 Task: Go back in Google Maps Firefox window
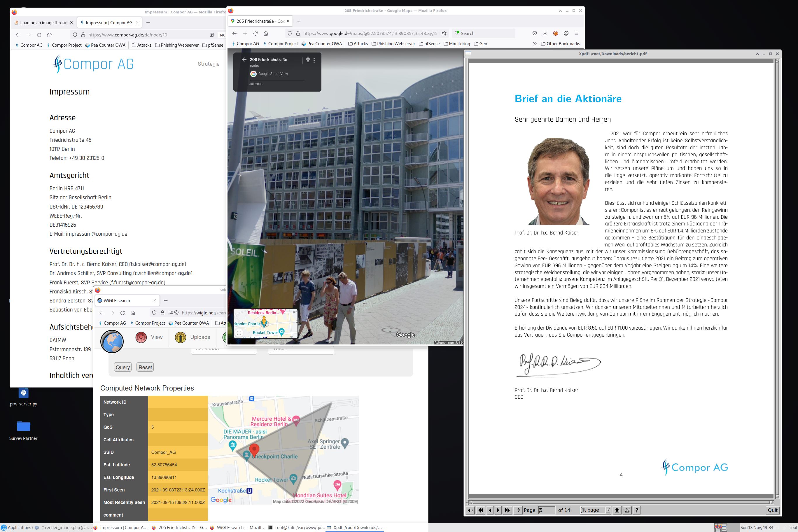point(235,33)
